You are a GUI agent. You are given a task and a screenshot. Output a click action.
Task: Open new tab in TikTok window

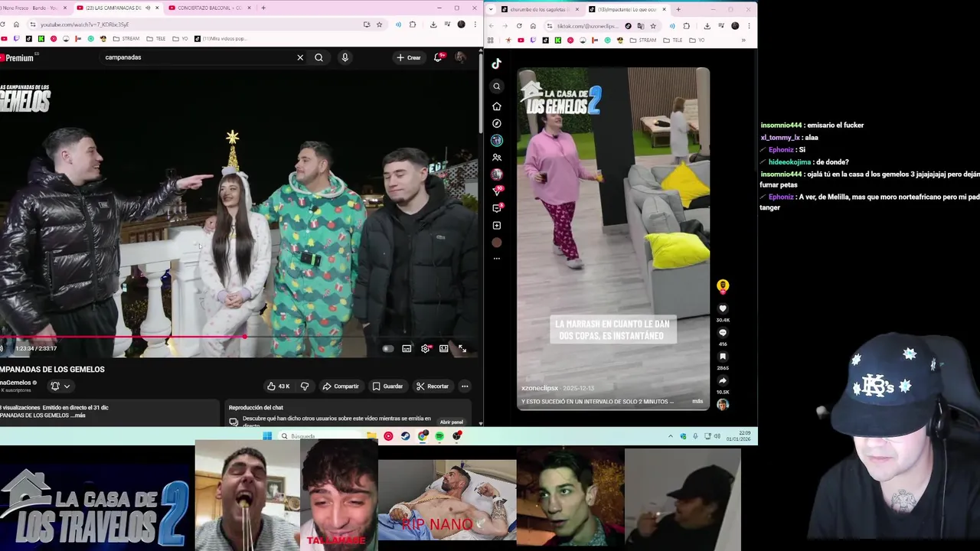point(678,9)
